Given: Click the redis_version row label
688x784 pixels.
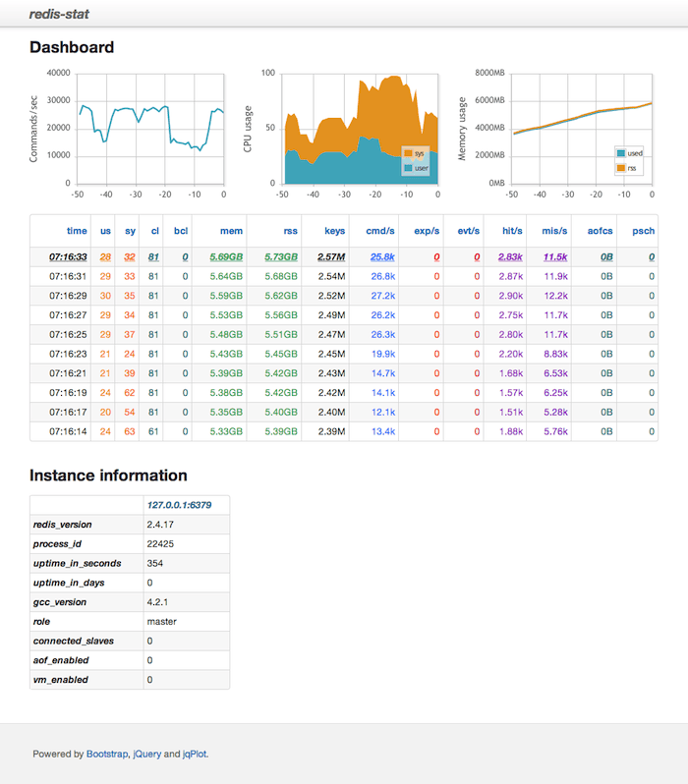Looking at the screenshot, I should [63, 525].
